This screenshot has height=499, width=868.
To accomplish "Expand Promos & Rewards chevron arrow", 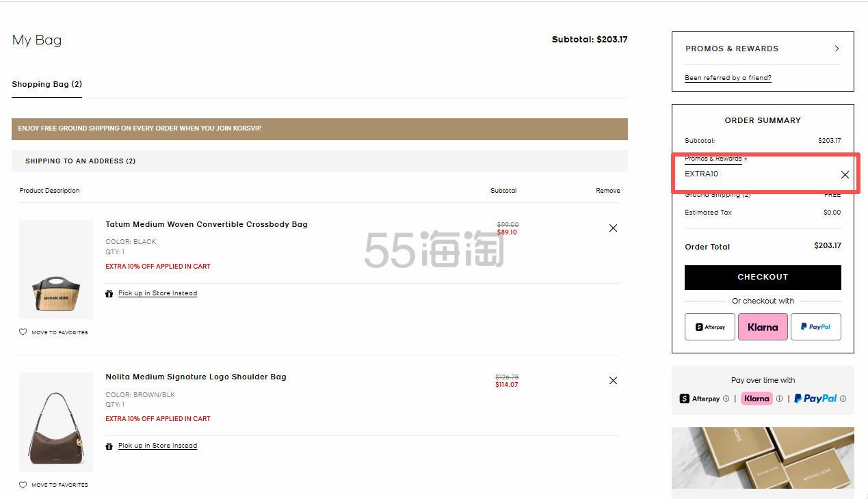I will coord(837,49).
